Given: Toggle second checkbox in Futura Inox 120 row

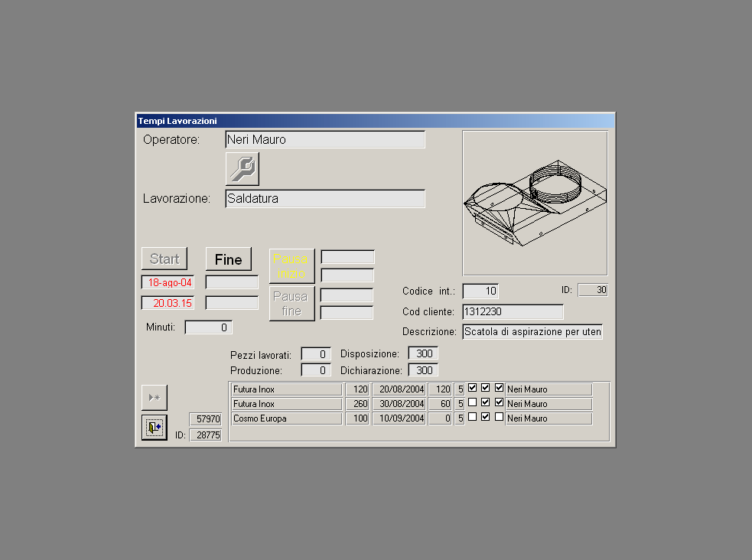Looking at the screenshot, I should pos(485,387).
